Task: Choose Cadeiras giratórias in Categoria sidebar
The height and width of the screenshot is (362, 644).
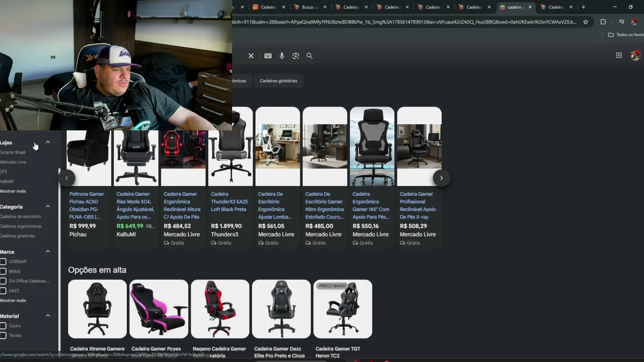Action: (x=18, y=236)
